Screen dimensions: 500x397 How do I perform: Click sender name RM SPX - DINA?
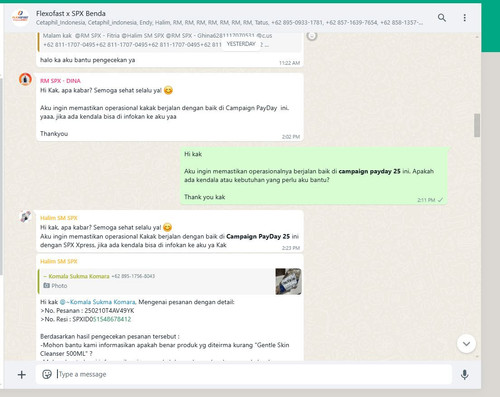point(60,81)
